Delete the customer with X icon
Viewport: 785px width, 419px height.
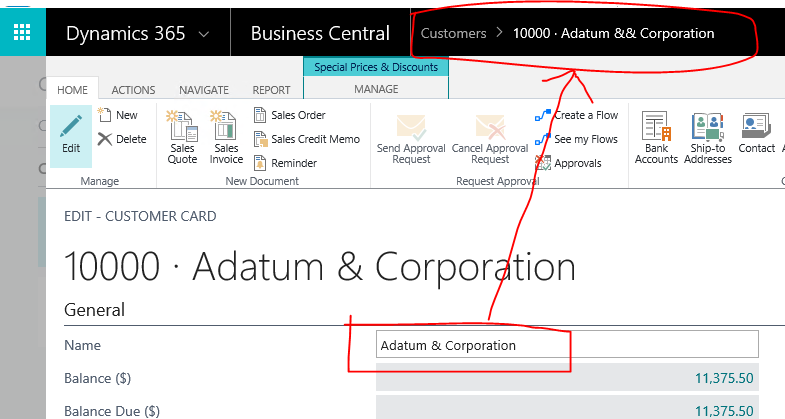[122, 139]
